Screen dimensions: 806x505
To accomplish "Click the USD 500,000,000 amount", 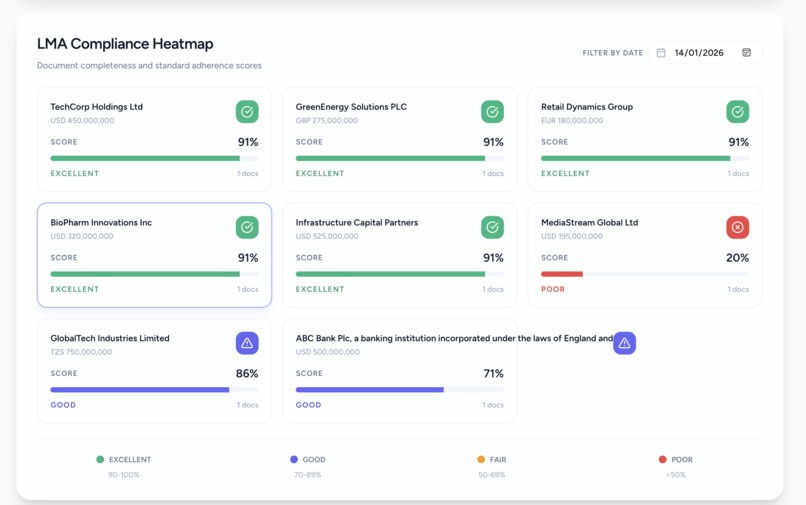I will point(327,352).
